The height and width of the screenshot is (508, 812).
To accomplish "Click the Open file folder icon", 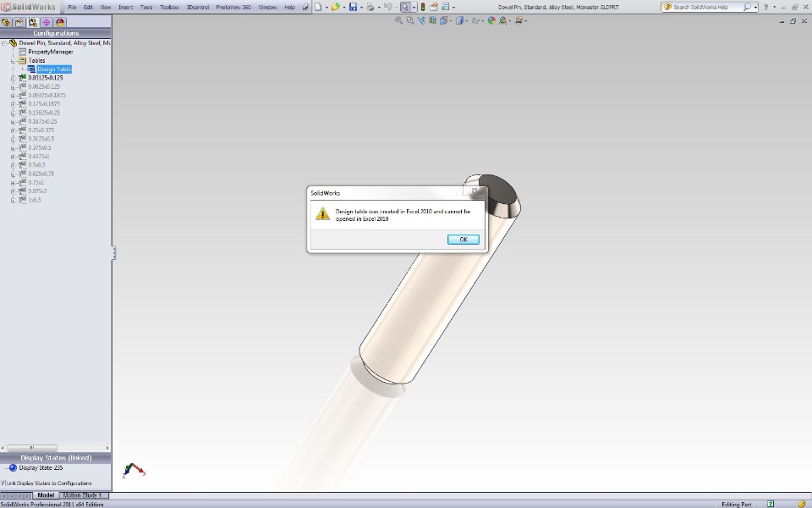I will pos(336,7).
